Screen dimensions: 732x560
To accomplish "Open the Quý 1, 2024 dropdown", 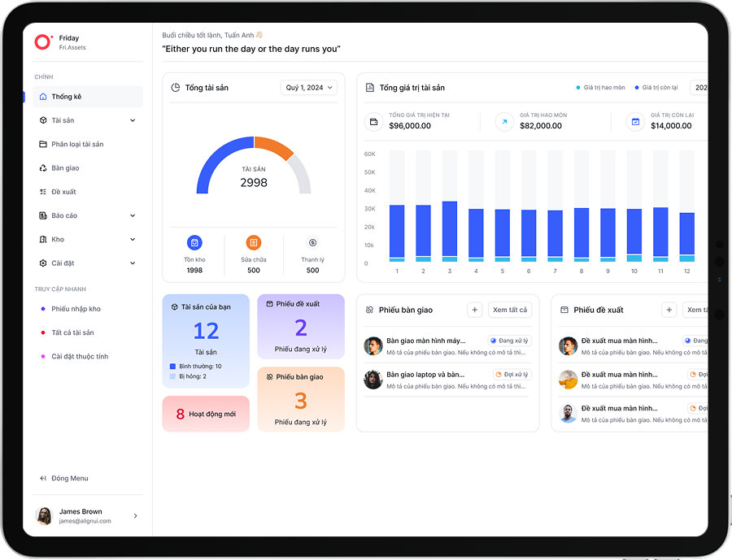I will (x=308, y=88).
